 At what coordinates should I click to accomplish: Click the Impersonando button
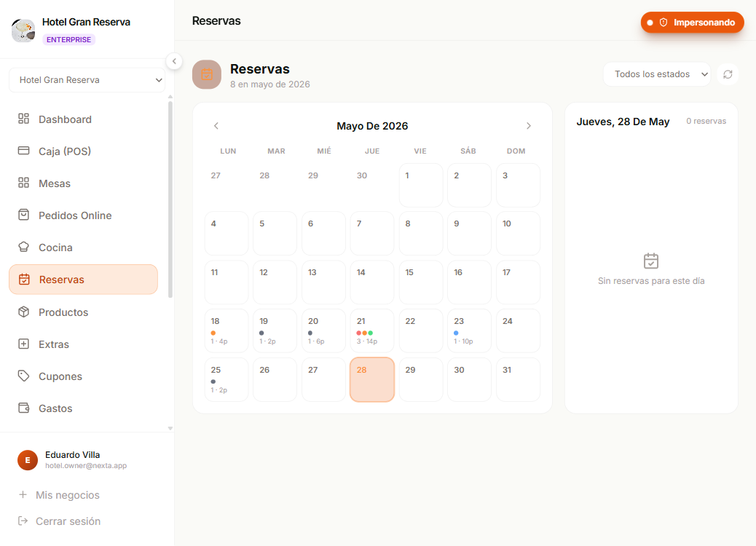(692, 23)
